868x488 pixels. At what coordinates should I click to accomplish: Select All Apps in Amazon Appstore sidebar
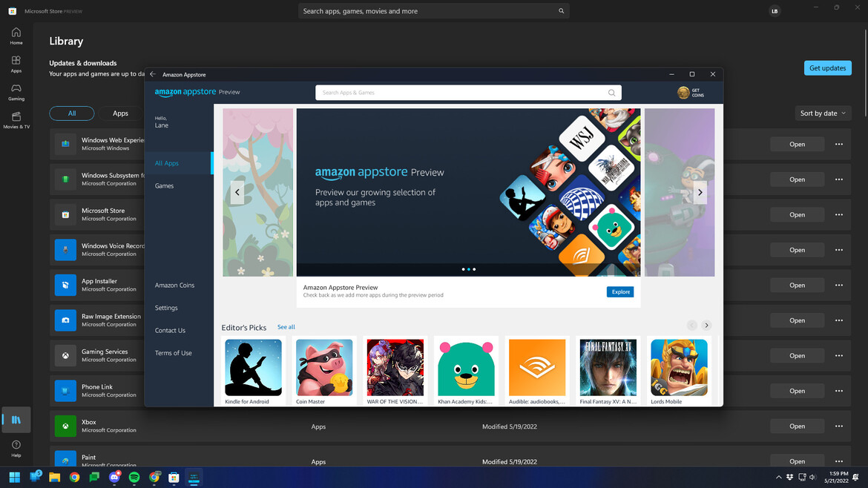point(179,163)
